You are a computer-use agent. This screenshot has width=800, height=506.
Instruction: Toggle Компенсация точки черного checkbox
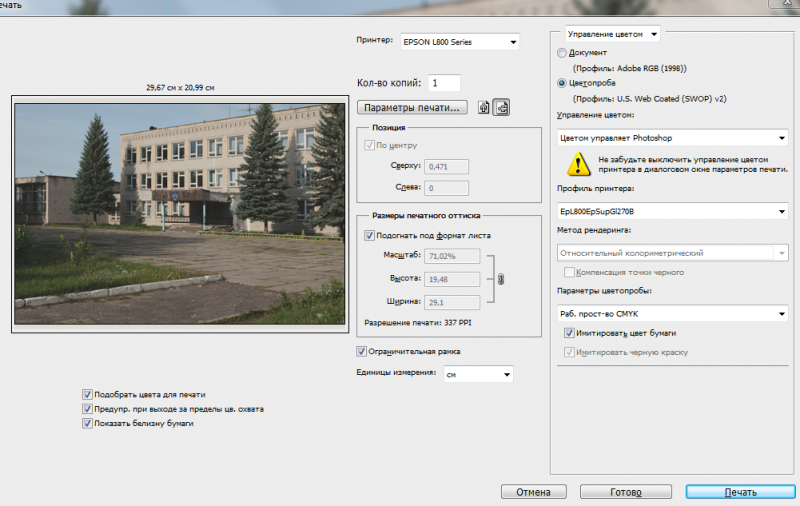coord(569,272)
